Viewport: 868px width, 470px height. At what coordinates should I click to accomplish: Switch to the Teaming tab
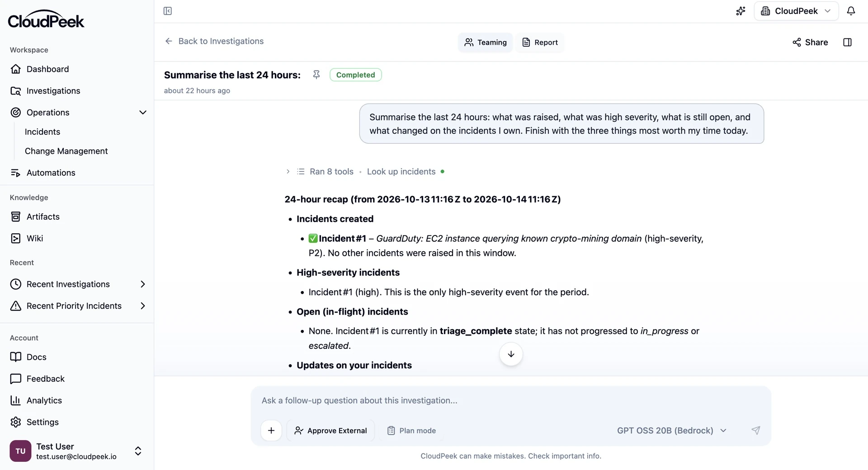(486, 42)
